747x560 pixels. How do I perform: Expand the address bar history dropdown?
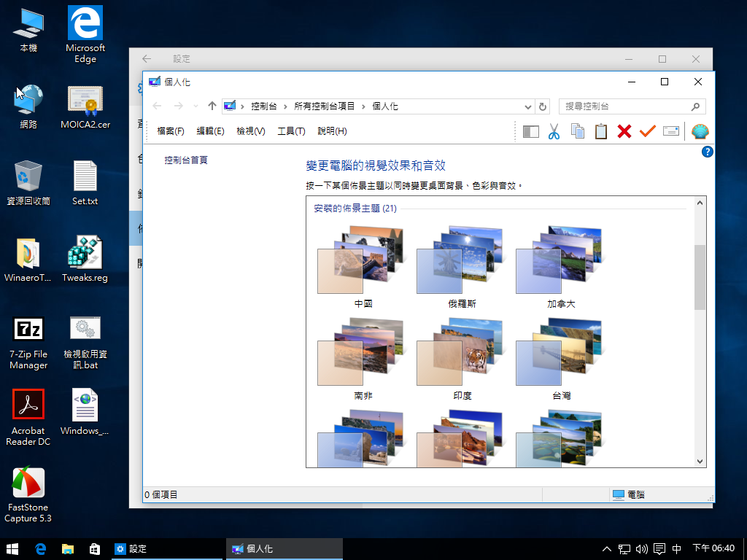pos(528,106)
